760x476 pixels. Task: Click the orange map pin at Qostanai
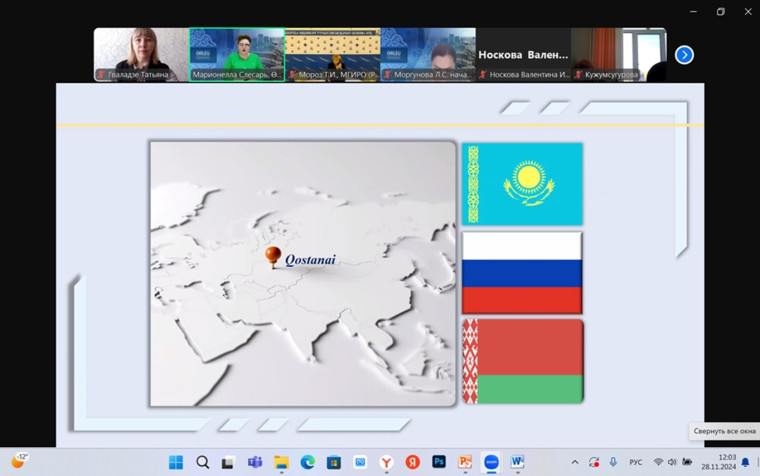(273, 257)
